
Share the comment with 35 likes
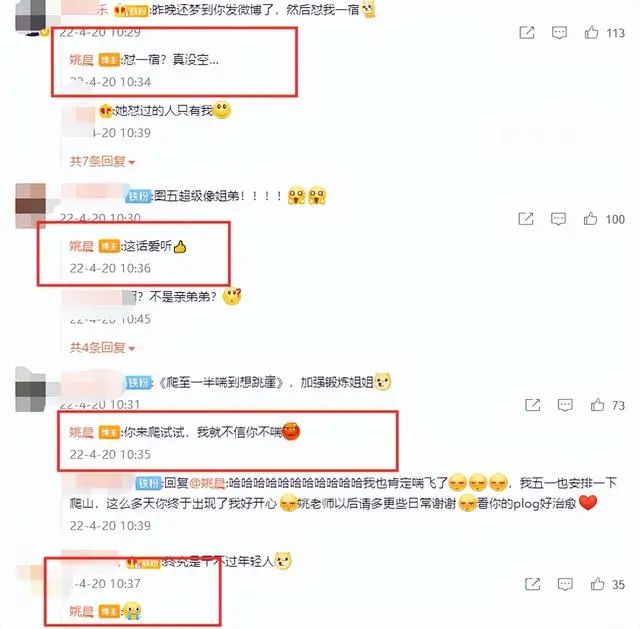[533, 584]
